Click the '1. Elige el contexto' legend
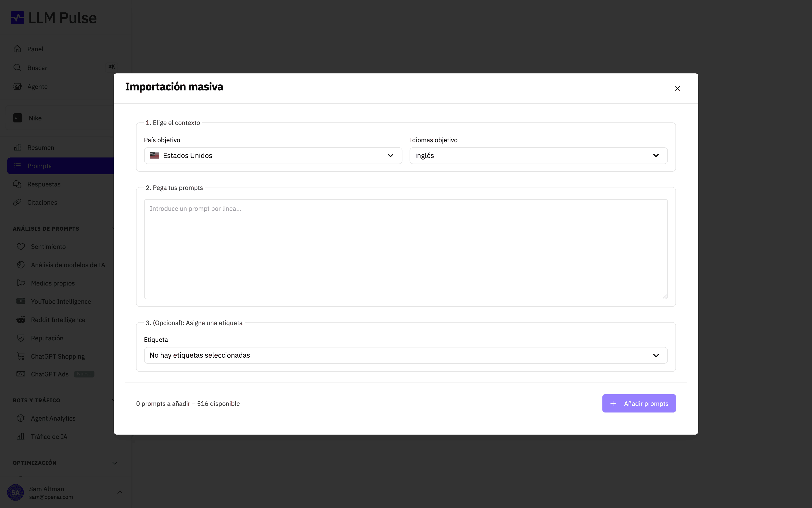Viewport: 812px width, 508px height. pyautogui.click(x=173, y=123)
